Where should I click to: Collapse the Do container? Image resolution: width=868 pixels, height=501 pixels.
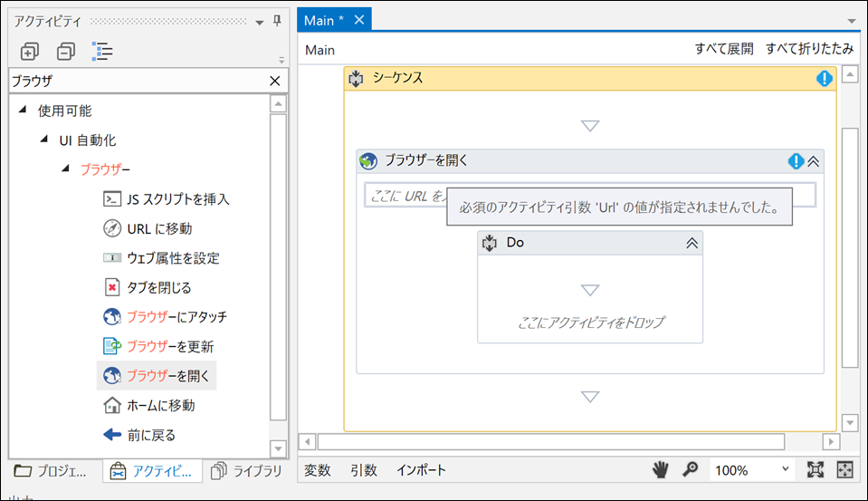point(692,243)
